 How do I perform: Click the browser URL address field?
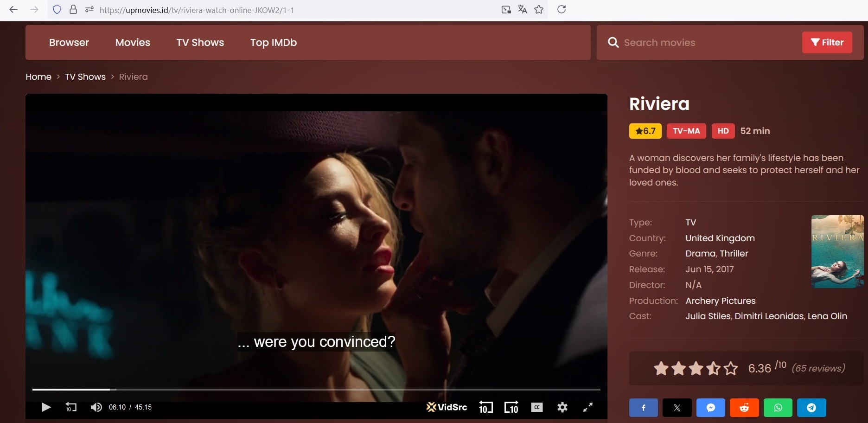(297, 10)
